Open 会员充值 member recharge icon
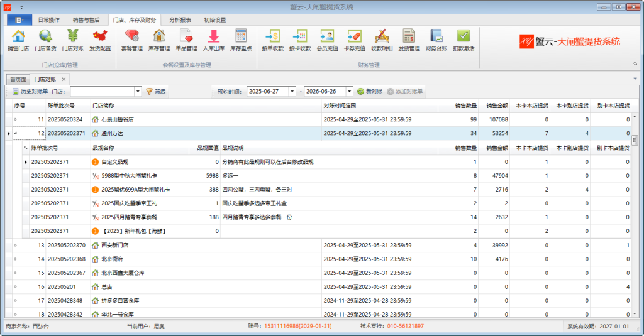This screenshot has height=336, width=644. pyautogui.click(x=327, y=40)
